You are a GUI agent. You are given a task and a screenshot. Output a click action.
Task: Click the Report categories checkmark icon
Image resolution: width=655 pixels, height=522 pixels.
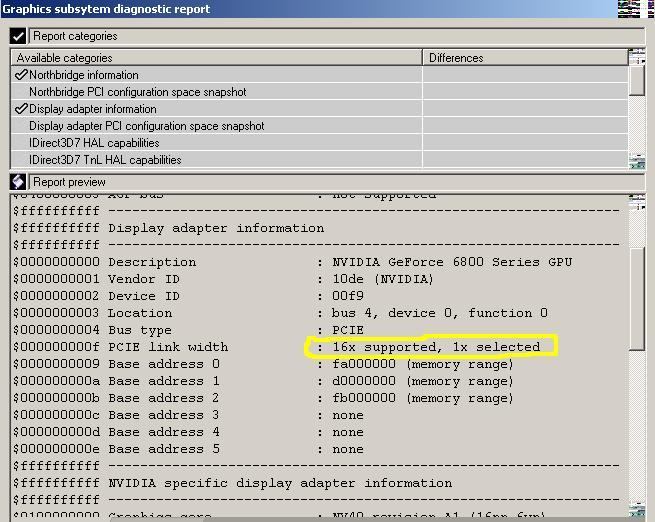click(x=18, y=36)
